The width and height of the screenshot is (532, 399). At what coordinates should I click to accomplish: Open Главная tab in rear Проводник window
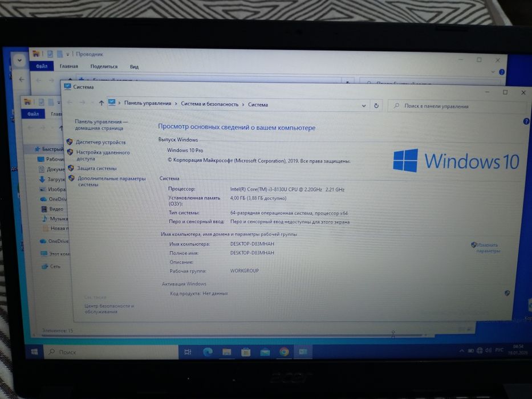point(69,66)
